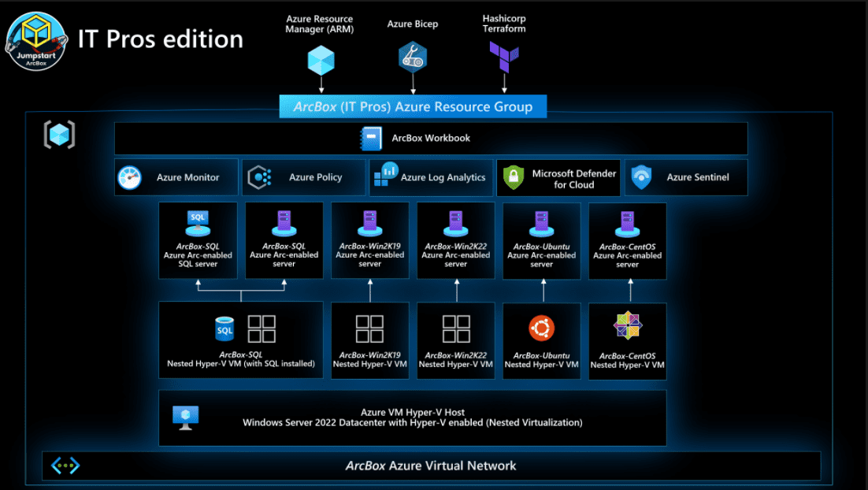Select the Azure Sentinel text
Image resolution: width=868 pixels, height=490 pixels.
click(698, 177)
